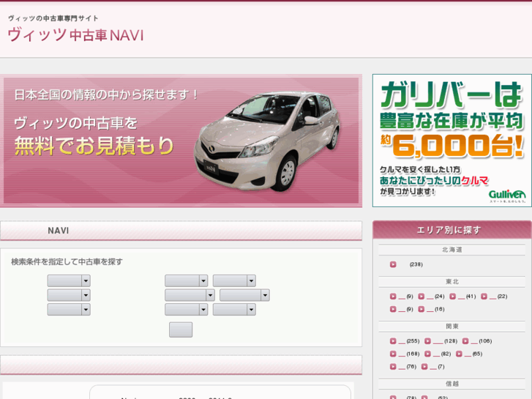Image resolution: width=532 pixels, height=399 pixels.
Task: Click the 東北 region heading
Action: pos(452,282)
